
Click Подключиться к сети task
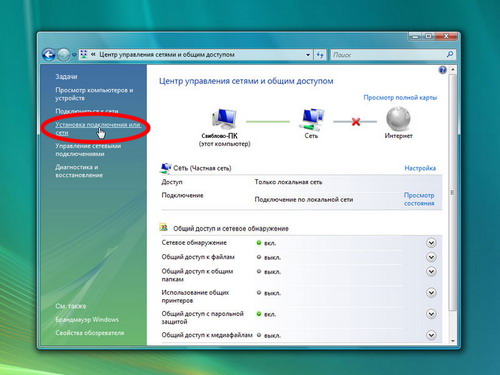(87, 111)
